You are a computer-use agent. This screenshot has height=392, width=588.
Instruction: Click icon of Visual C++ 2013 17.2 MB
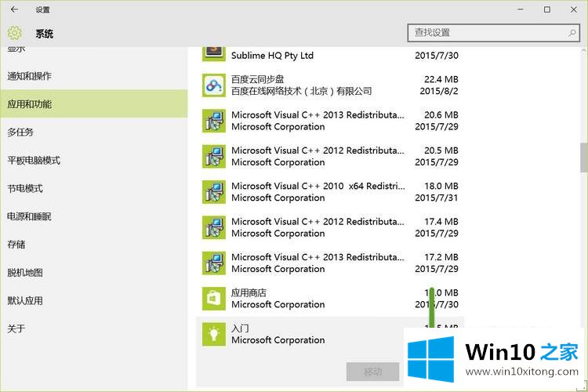click(x=214, y=263)
